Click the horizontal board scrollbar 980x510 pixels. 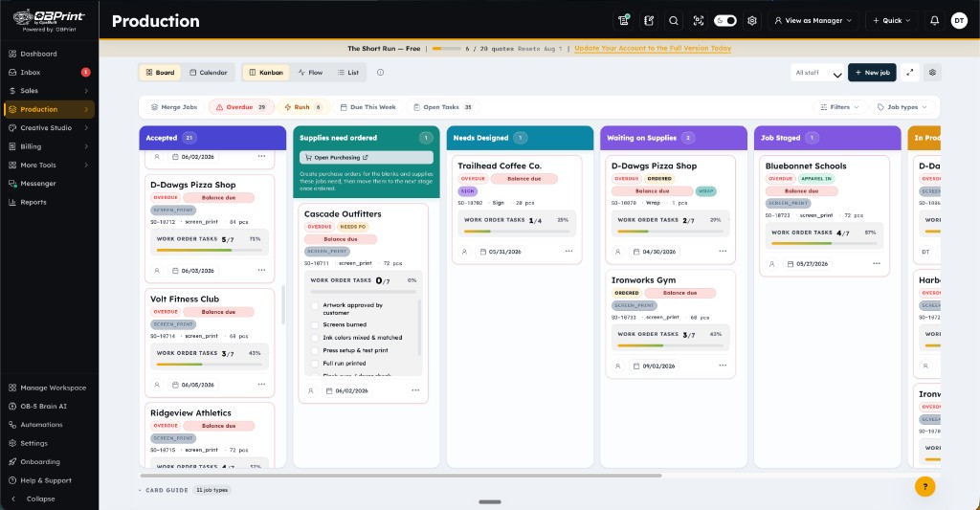pyautogui.click(x=401, y=476)
